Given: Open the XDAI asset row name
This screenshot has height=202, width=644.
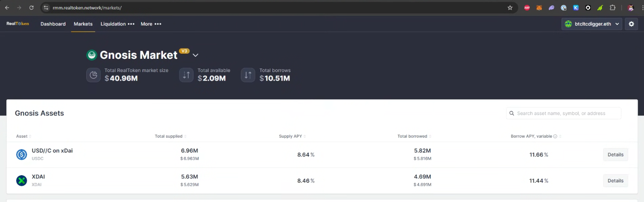Looking at the screenshot, I should click(x=38, y=176).
